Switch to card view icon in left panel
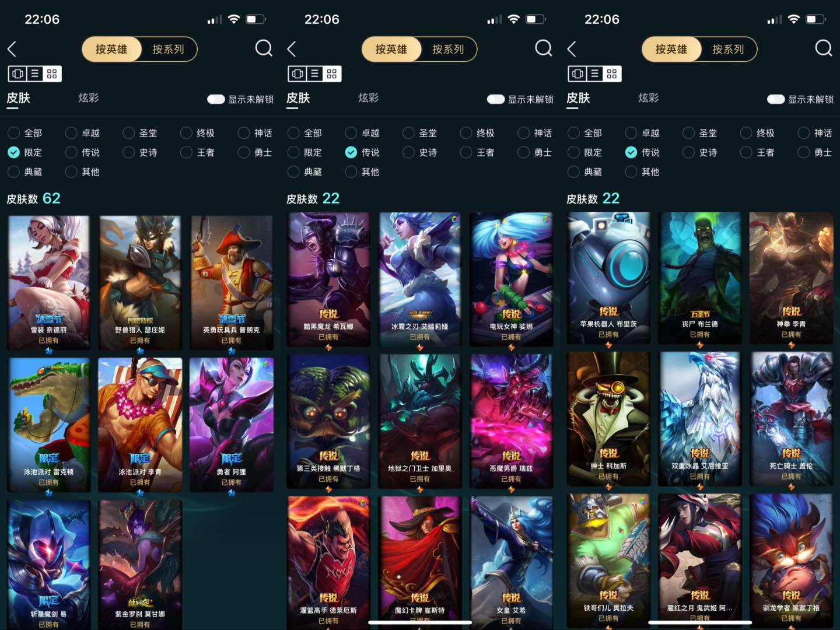 (x=18, y=73)
